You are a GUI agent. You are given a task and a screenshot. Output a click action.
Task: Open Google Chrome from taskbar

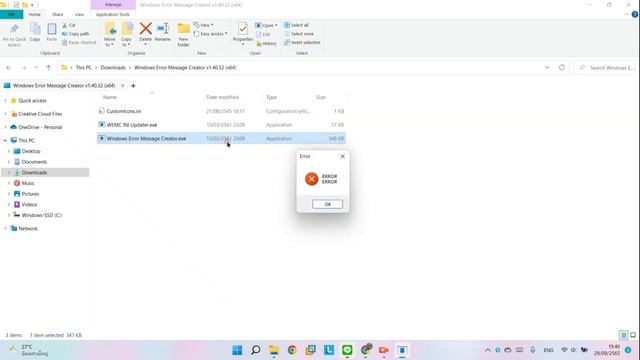(x=292, y=350)
